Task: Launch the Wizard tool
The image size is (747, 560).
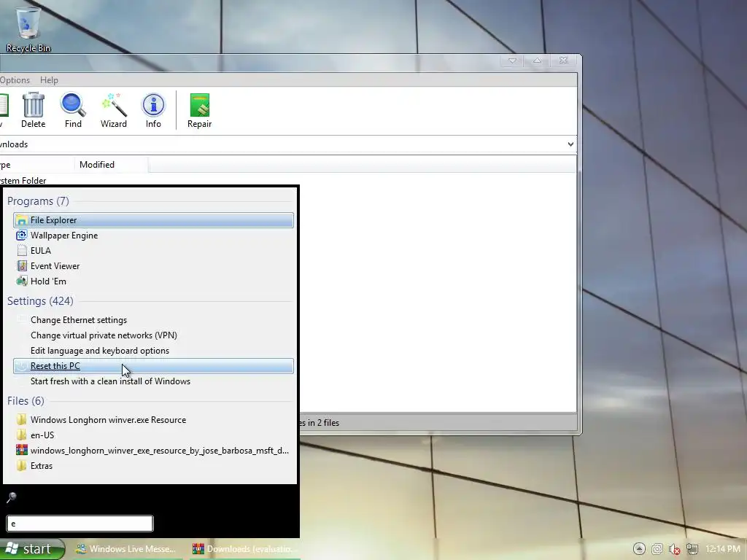Action: point(113,111)
